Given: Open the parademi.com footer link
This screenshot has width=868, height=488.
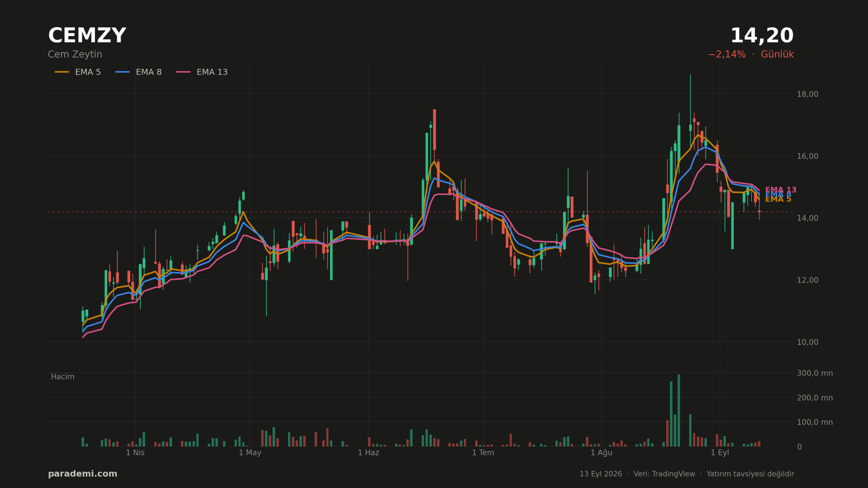Looking at the screenshot, I should (x=82, y=474).
